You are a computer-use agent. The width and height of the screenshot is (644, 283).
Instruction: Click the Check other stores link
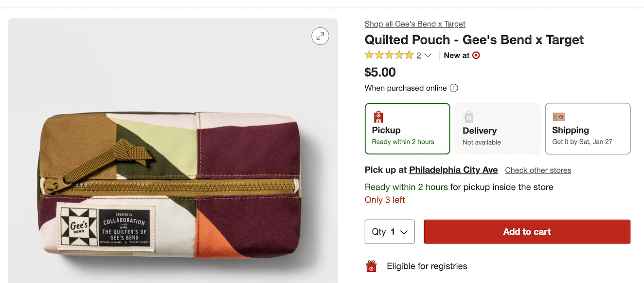538,170
